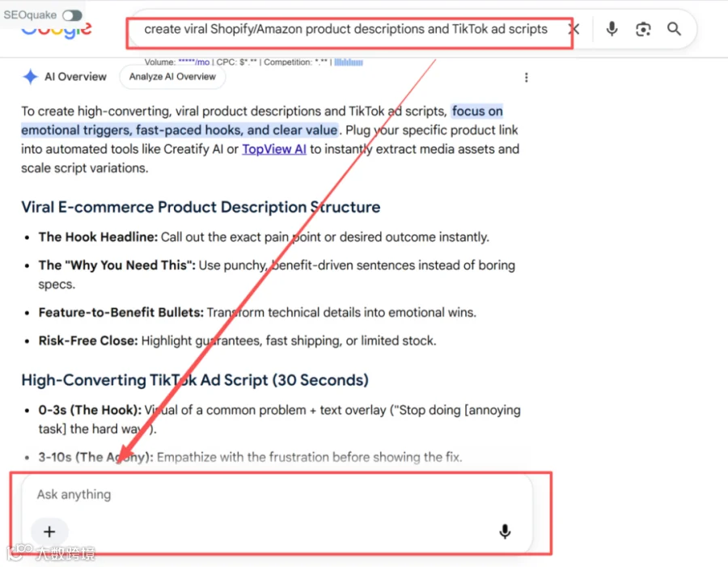Open the TopView AI link
The width and height of the screenshot is (728, 567).
pos(274,149)
